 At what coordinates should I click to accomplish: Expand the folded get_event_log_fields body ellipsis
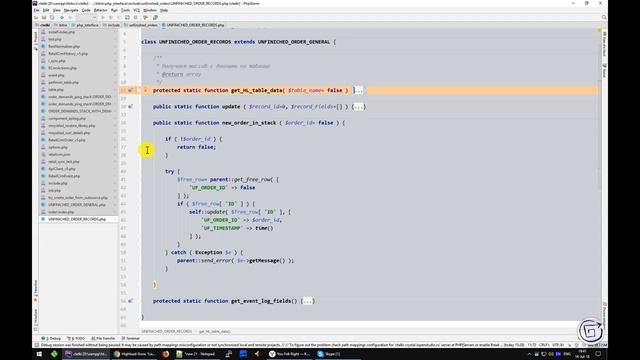[308, 301]
